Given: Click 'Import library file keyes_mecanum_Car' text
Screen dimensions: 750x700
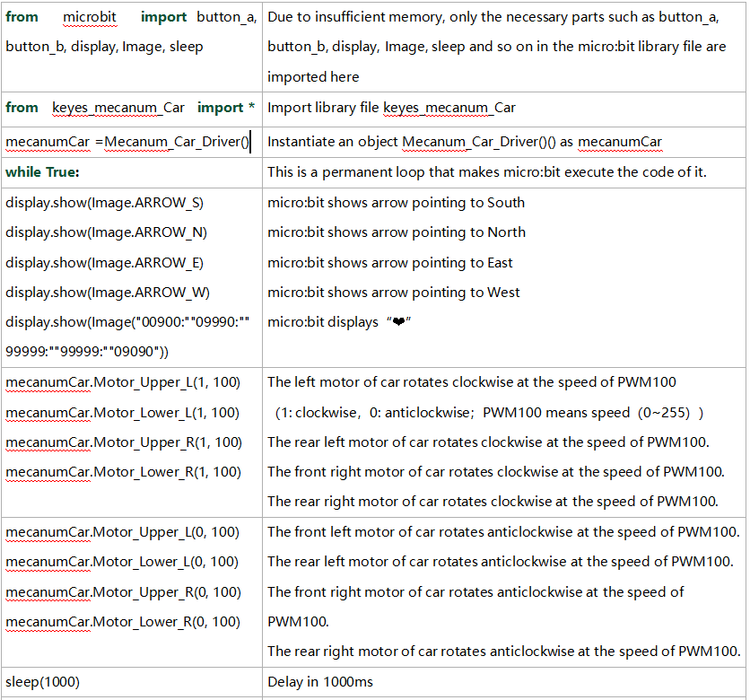Looking at the screenshot, I should [391, 108].
